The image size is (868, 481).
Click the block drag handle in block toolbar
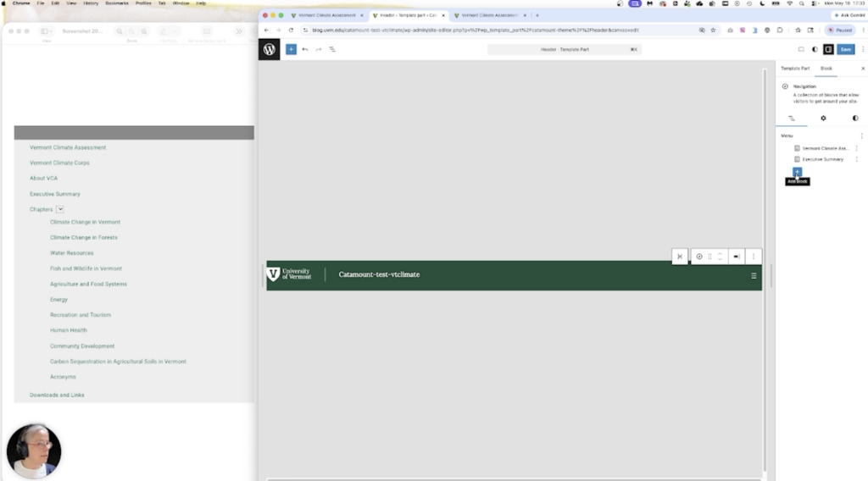tap(709, 257)
